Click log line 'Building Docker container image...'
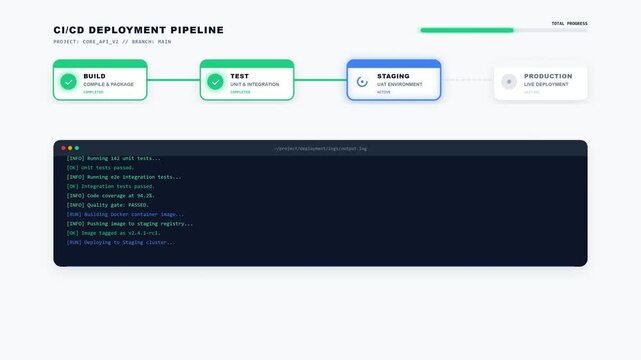Image resolution: width=641 pixels, height=360 pixels. [x=125, y=214]
